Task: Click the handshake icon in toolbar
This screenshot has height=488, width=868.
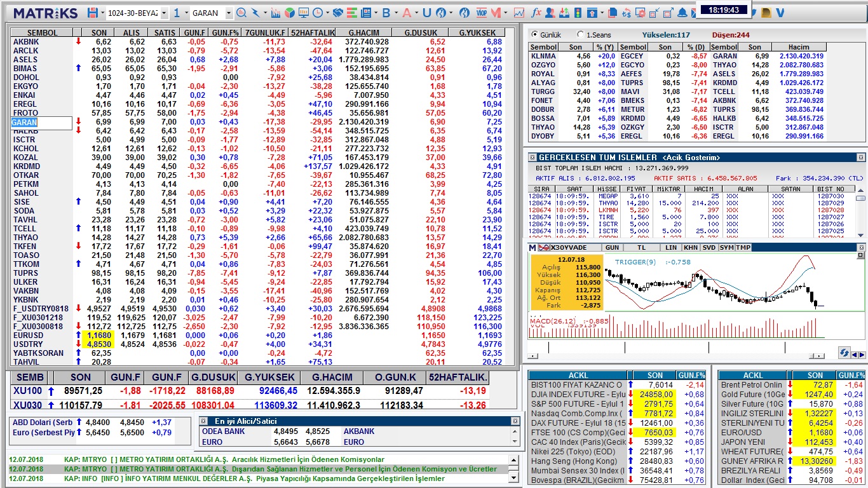Action: click(338, 13)
